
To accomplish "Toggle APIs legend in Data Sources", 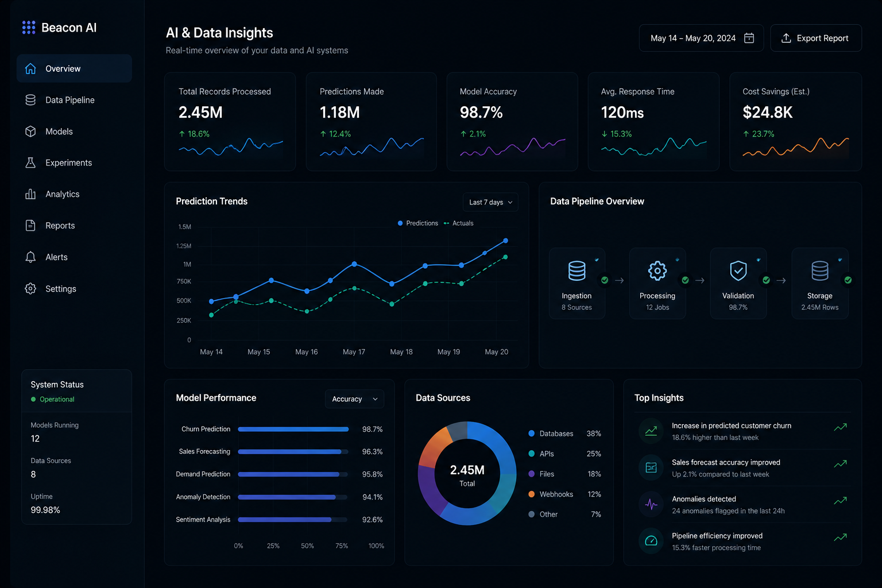I will coord(564,454).
